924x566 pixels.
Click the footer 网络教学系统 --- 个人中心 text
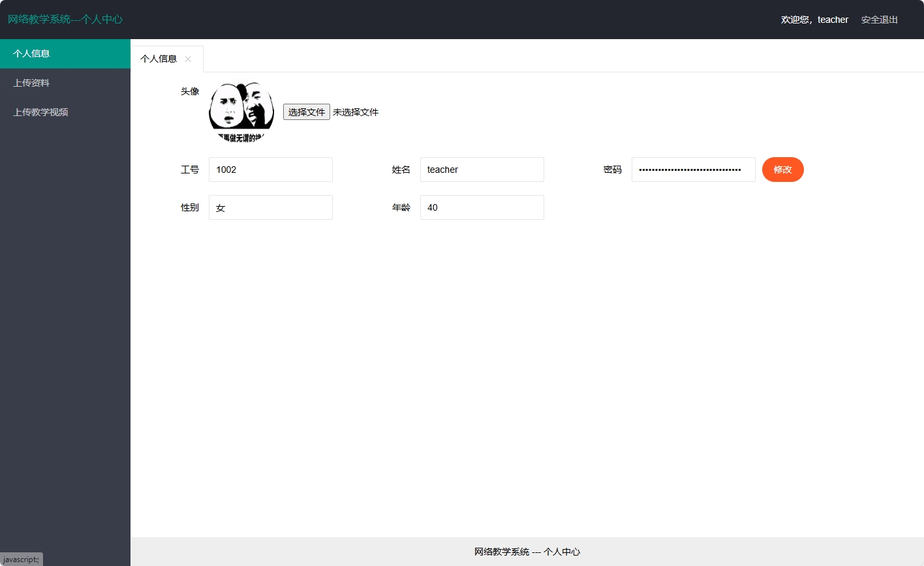[527, 552]
